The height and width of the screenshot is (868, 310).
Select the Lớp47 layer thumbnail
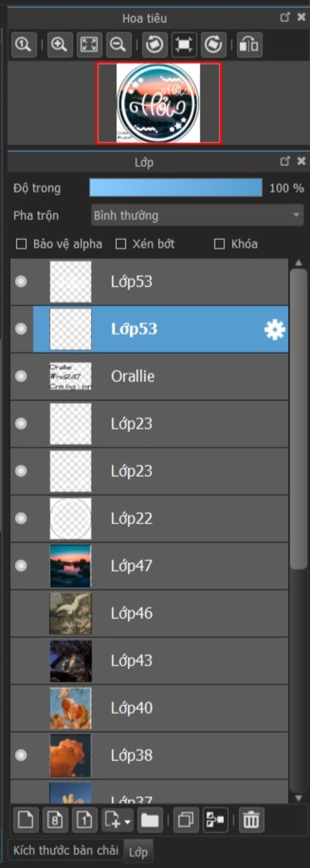click(x=71, y=566)
